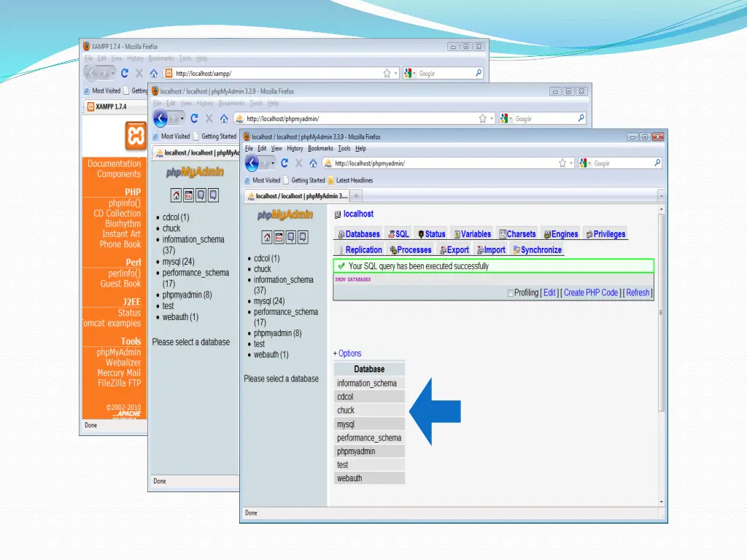747x560 pixels.
Task: Open the Bookmarks menu in the front window
Action: pyautogui.click(x=321, y=149)
